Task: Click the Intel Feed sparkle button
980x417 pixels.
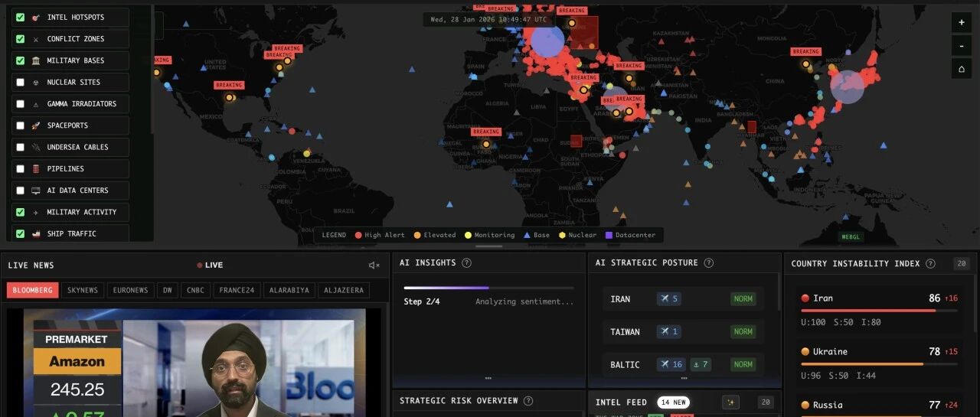Action: point(731,402)
